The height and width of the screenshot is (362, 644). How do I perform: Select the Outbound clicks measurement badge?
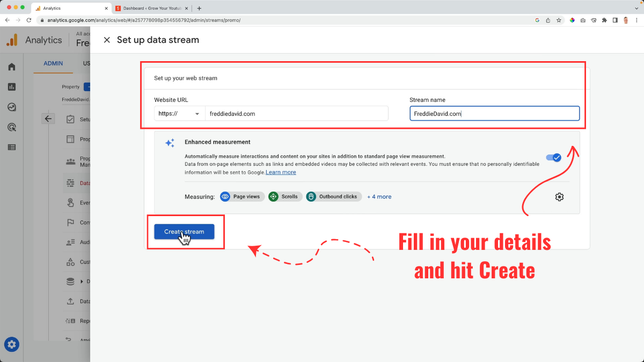tap(333, 196)
